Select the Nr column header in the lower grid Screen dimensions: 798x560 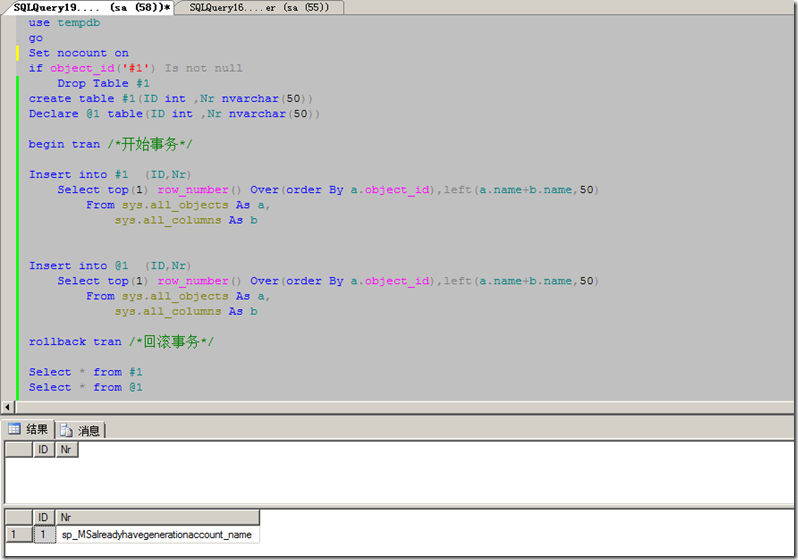[157, 517]
